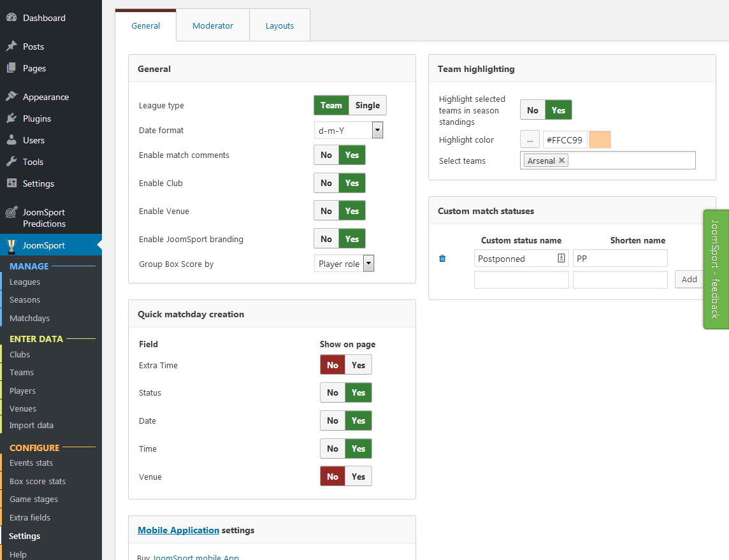Click the icon inside Postponned status field
The image size is (729, 560).
(561, 258)
